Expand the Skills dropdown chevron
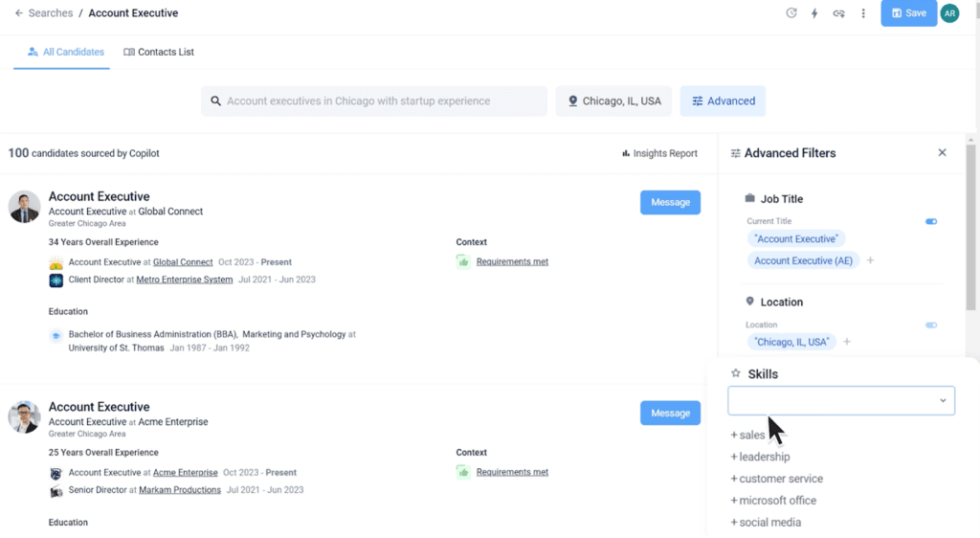This screenshot has width=980, height=538. [943, 401]
